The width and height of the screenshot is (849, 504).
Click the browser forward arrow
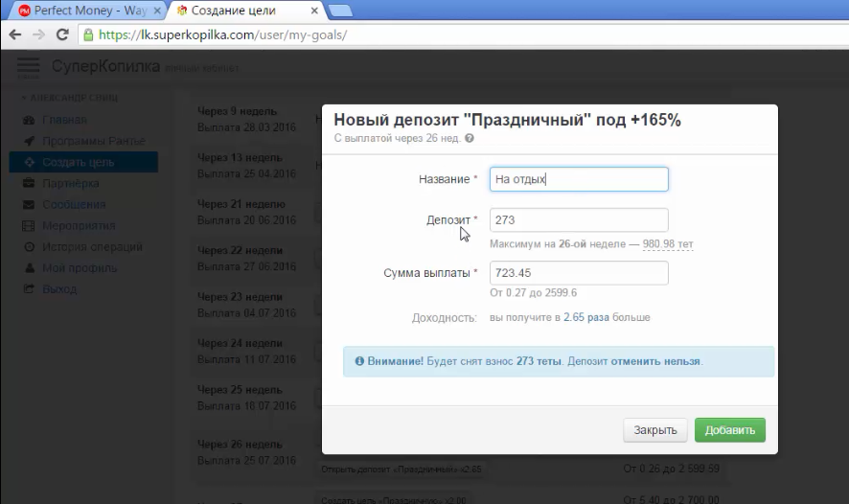38,34
